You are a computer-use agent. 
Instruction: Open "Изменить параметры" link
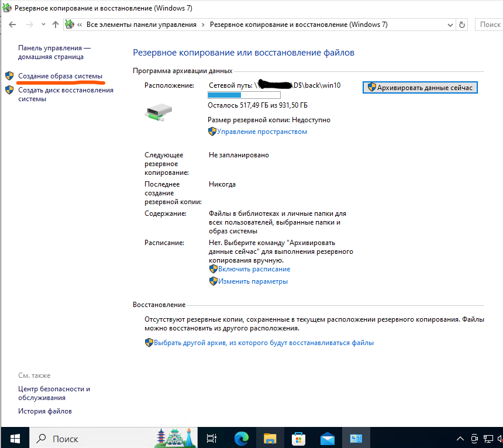[x=253, y=281]
